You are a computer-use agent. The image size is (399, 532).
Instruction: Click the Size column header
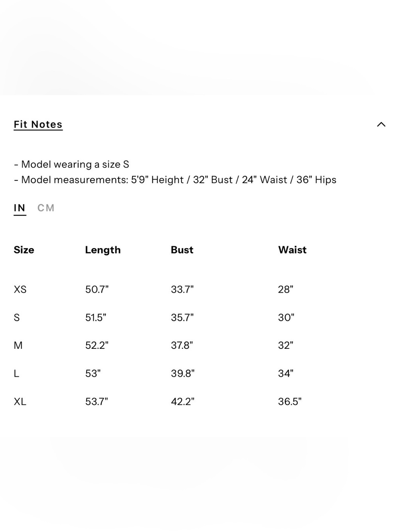[24, 250]
